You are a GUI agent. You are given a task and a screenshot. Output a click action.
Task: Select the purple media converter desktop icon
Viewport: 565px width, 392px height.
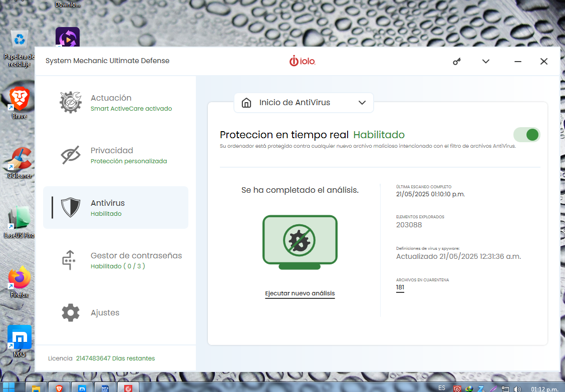point(68,37)
